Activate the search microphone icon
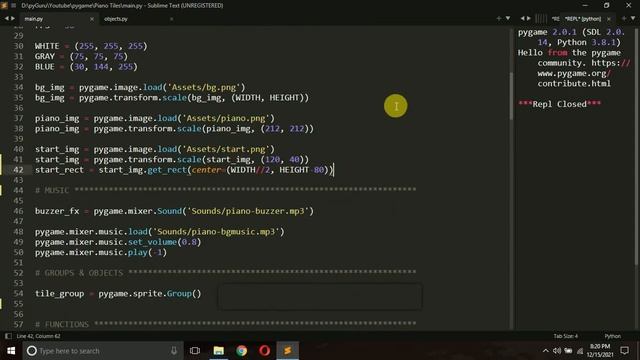The height and width of the screenshot is (360, 640). coord(174,351)
